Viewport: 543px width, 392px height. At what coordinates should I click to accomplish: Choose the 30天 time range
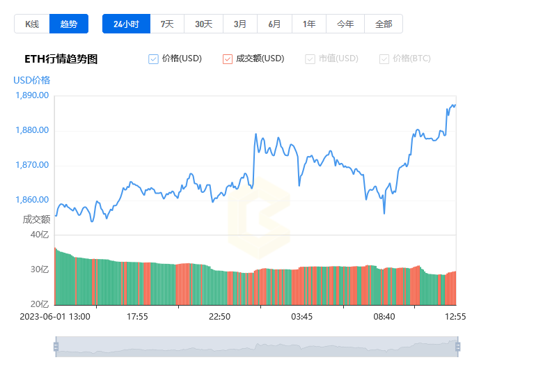tap(203, 24)
